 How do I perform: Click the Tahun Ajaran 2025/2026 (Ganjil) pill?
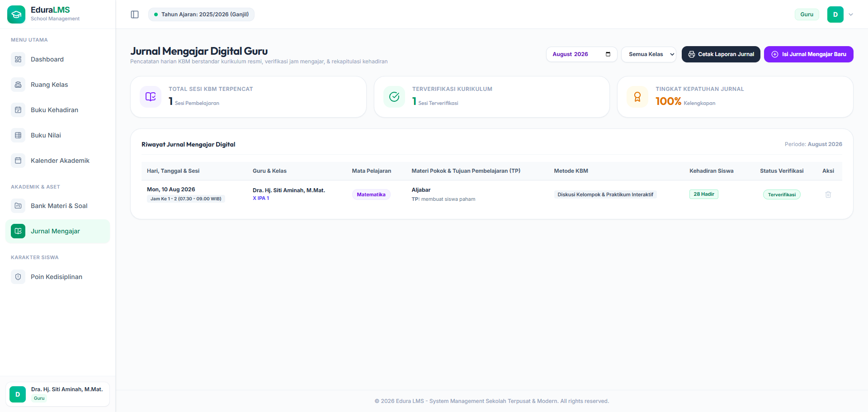(201, 14)
